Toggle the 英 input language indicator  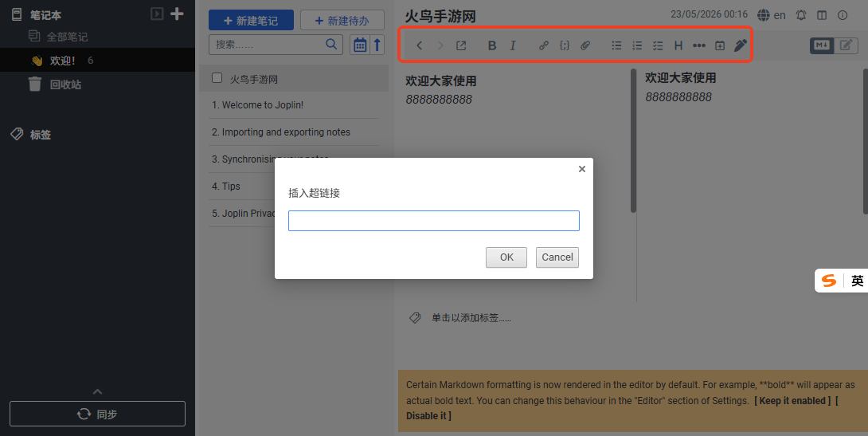point(857,281)
